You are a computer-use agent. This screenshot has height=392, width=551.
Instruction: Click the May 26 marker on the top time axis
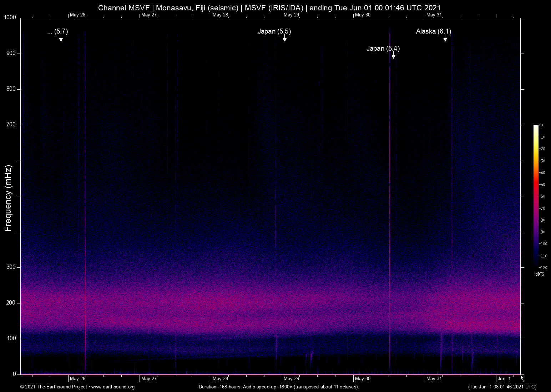pyautogui.click(x=77, y=15)
